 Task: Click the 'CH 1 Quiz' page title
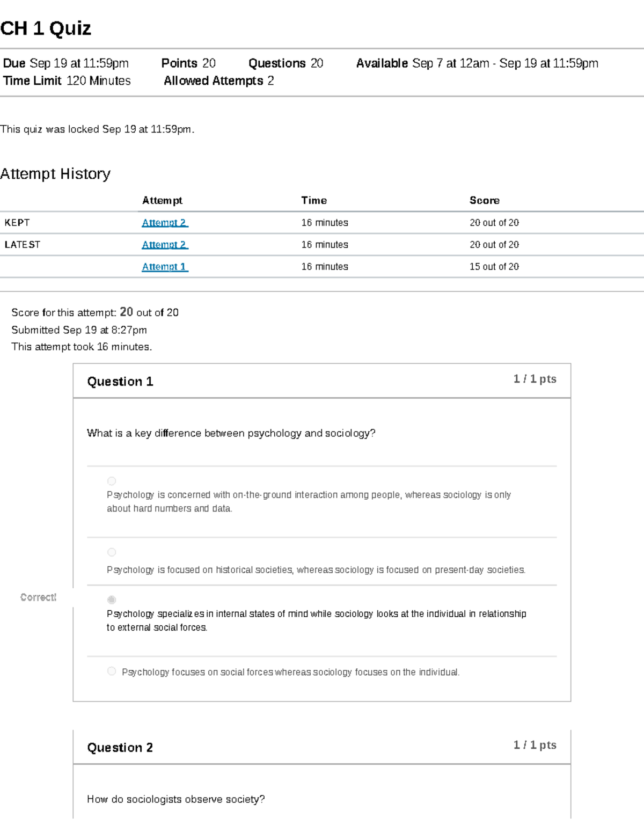pyautogui.click(x=46, y=28)
